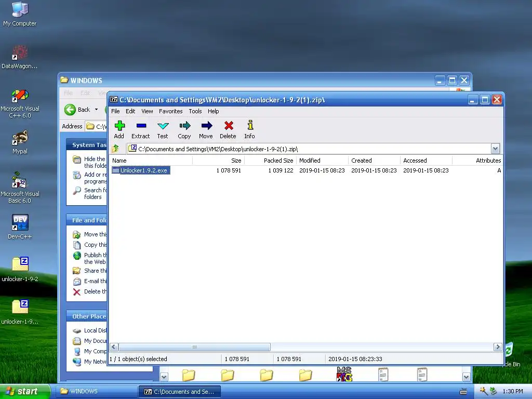
Task: Click the WINDOWS folder address bar
Action: coord(96,126)
